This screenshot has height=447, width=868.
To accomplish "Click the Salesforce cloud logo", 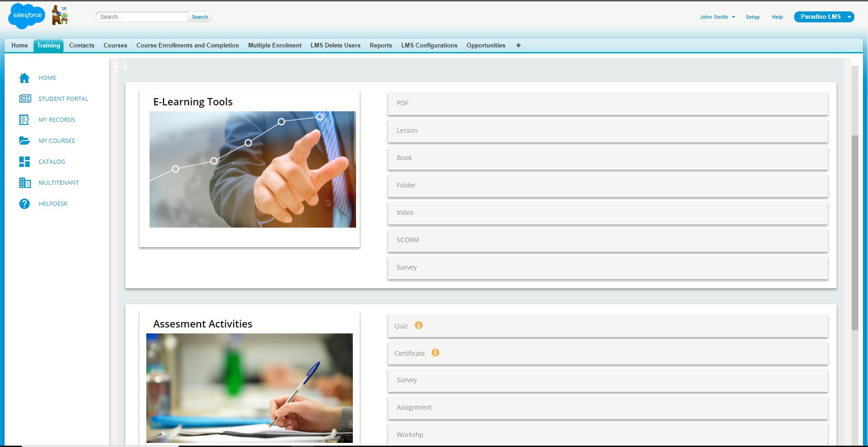I will (27, 16).
